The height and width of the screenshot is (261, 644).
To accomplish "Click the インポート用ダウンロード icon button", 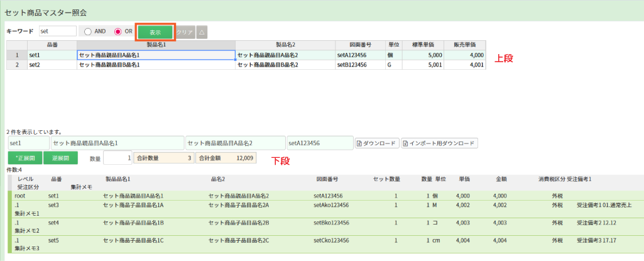I will pyautogui.click(x=440, y=143).
